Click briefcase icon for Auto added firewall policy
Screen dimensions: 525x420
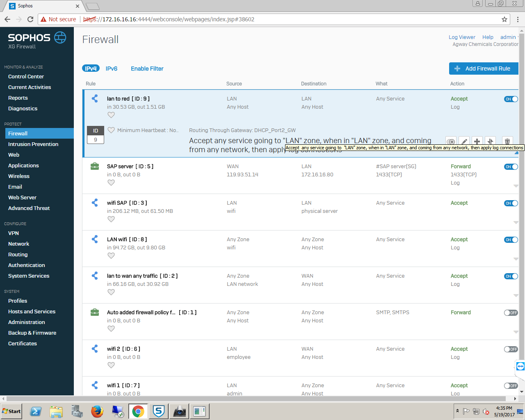pos(95,312)
